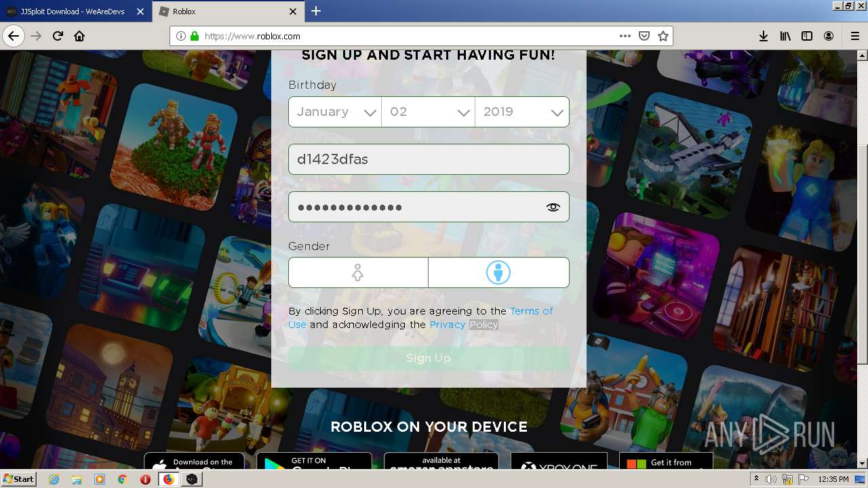Select the male gender option

pos(498,272)
